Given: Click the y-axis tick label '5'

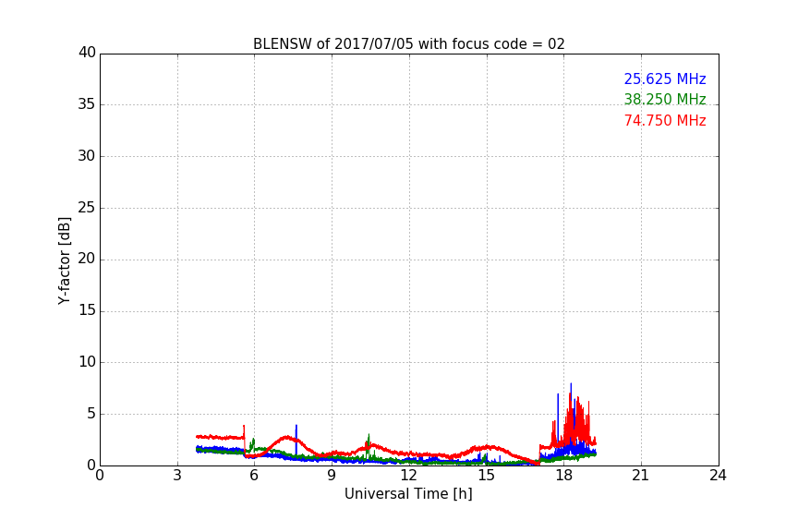Looking at the screenshot, I should [x=91, y=414].
